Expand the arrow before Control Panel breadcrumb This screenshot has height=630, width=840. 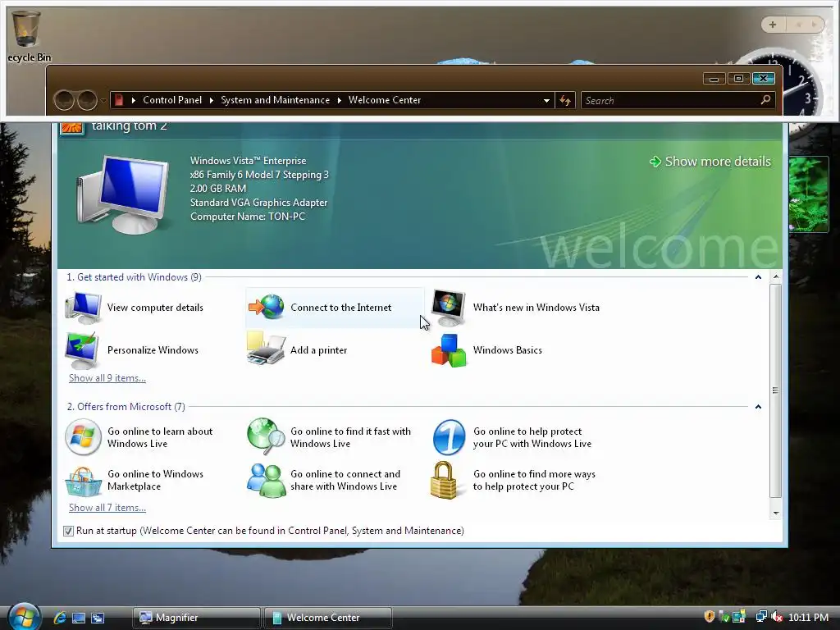point(134,100)
